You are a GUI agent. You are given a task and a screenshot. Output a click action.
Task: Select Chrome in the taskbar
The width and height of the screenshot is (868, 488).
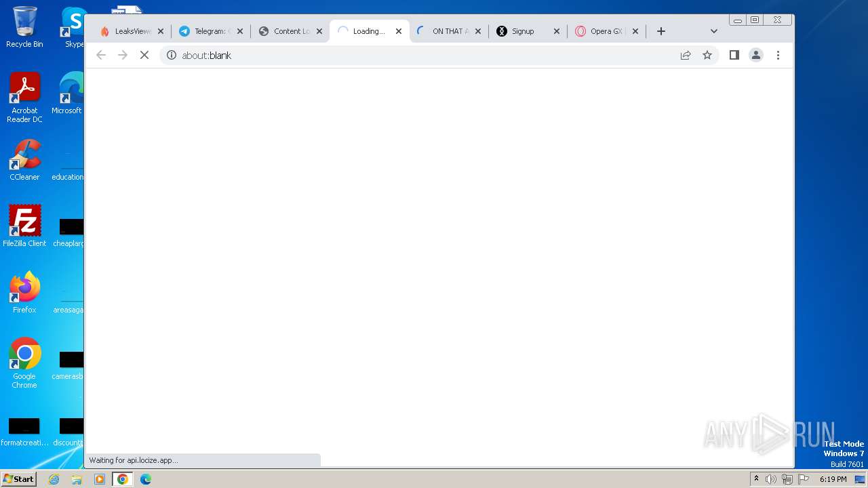(123, 479)
